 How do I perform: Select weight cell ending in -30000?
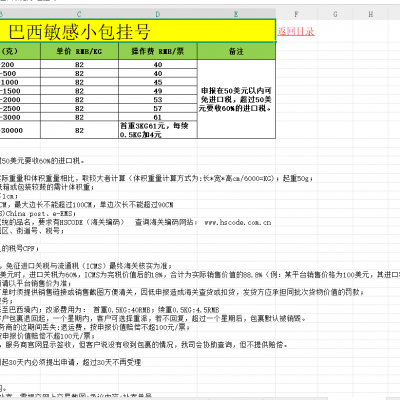click(x=20, y=130)
